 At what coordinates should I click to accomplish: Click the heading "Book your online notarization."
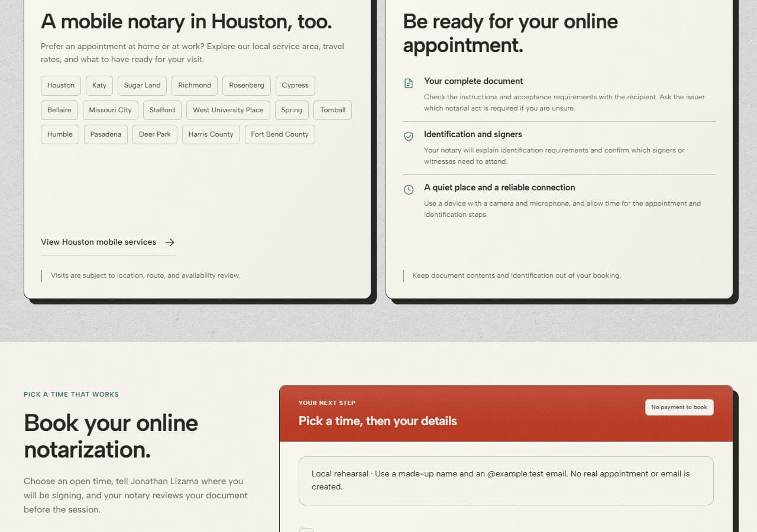coord(111,436)
